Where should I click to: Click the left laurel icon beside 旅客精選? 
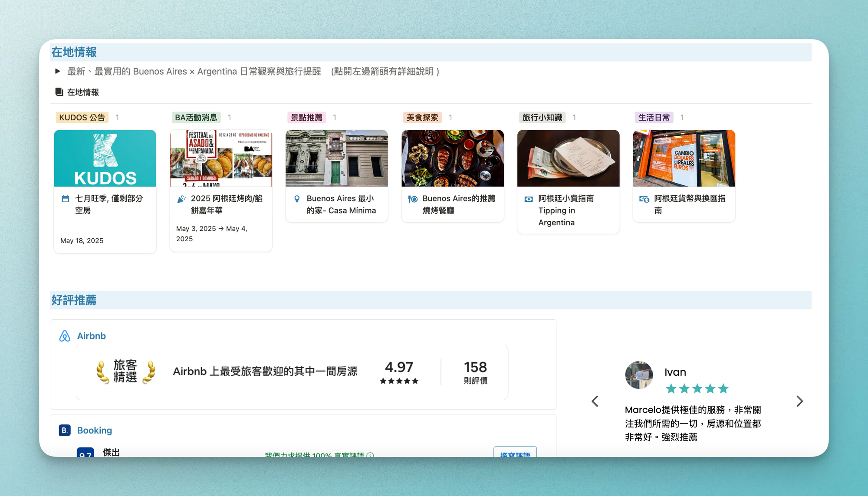click(x=102, y=372)
